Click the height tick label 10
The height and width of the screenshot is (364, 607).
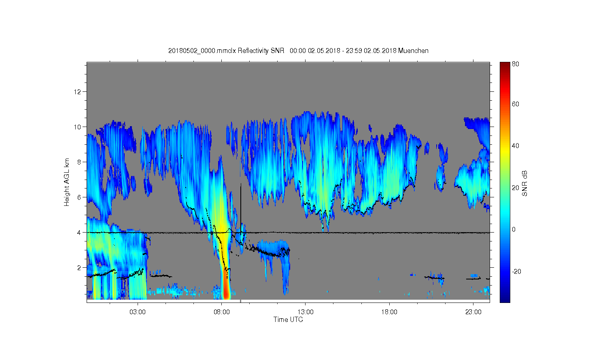[77, 127]
